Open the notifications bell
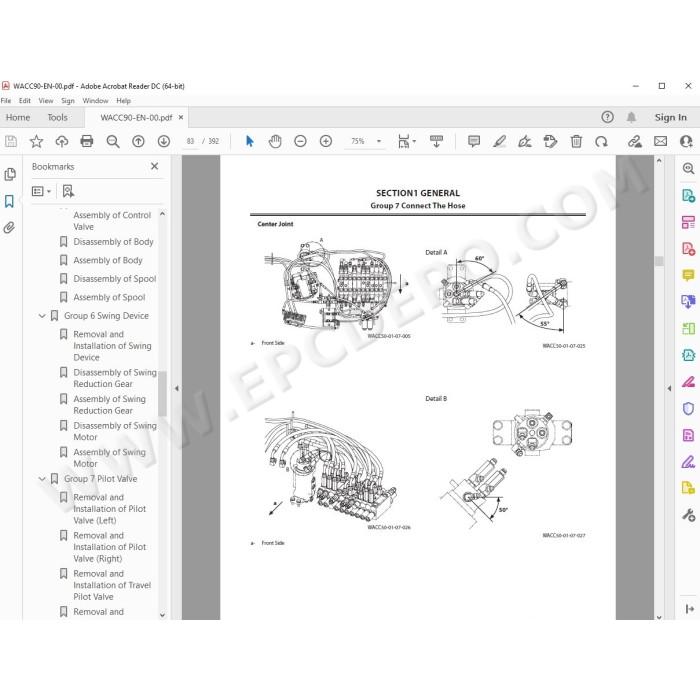Viewport: 700px width, 700px height. 631,117
